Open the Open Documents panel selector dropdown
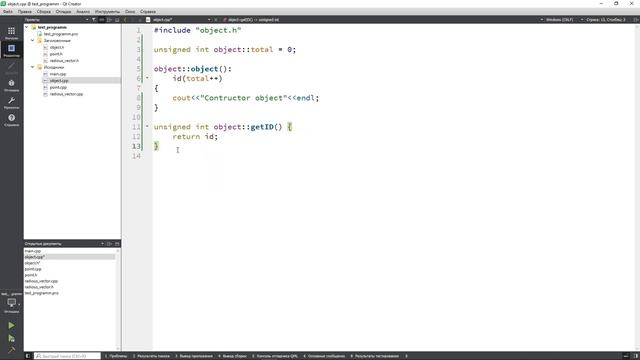Viewport: 640px width, 360px height. (x=102, y=244)
